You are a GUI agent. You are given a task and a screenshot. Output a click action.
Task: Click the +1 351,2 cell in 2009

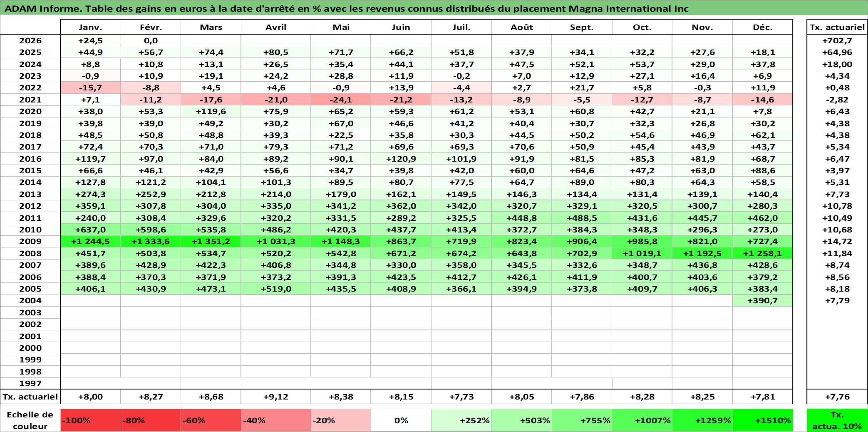click(x=211, y=241)
